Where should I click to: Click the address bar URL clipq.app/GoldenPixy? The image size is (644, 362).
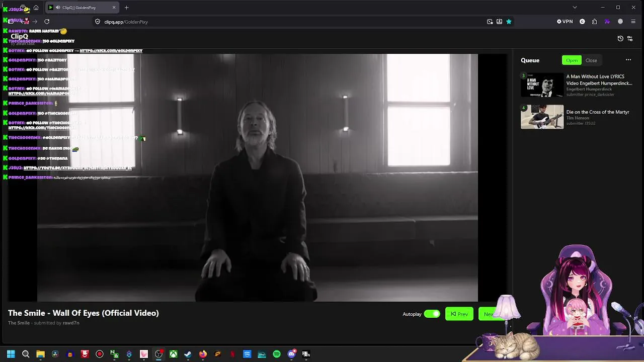pyautogui.click(x=126, y=22)
